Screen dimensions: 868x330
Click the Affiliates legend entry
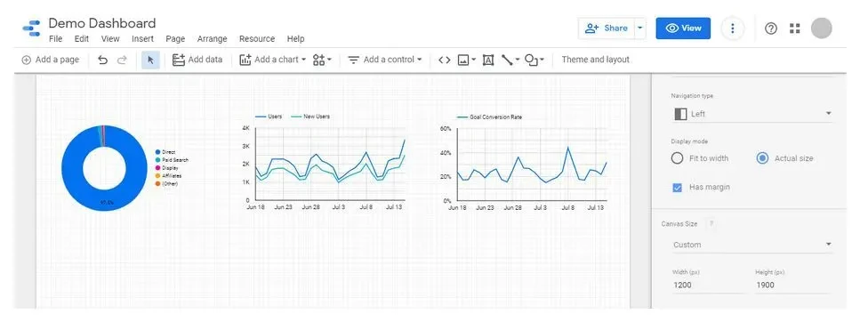(168, 175)
